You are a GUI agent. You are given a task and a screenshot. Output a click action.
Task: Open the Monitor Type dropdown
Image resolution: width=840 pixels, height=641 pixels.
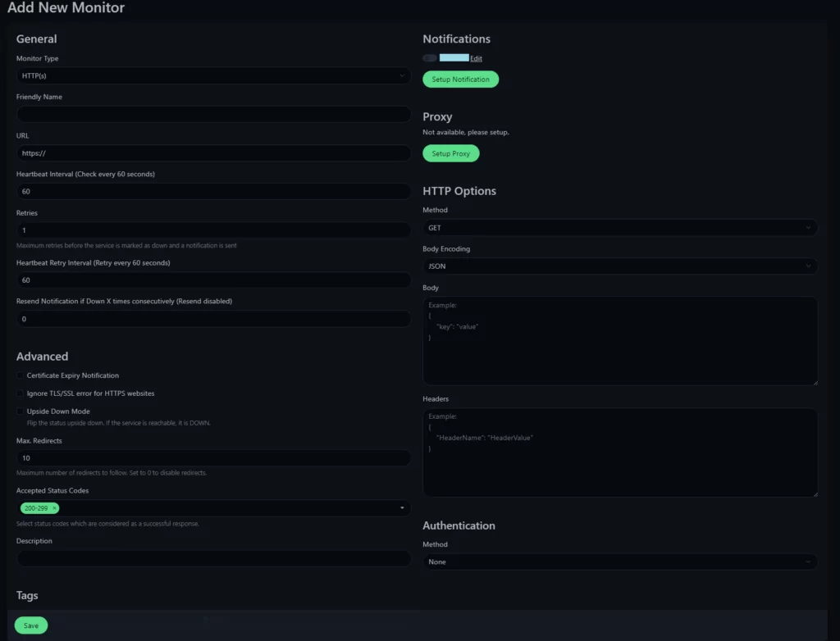point(213,75)
